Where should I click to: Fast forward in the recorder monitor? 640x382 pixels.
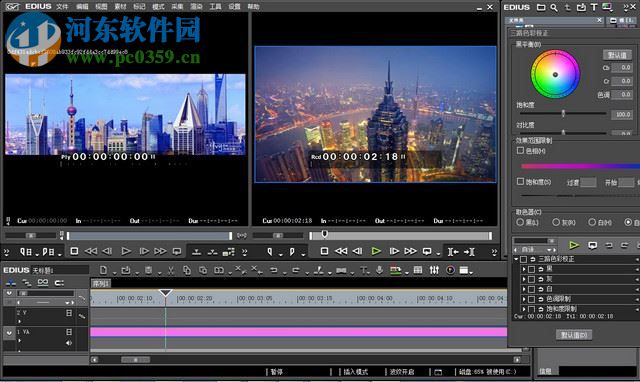[x=410, y=251]
